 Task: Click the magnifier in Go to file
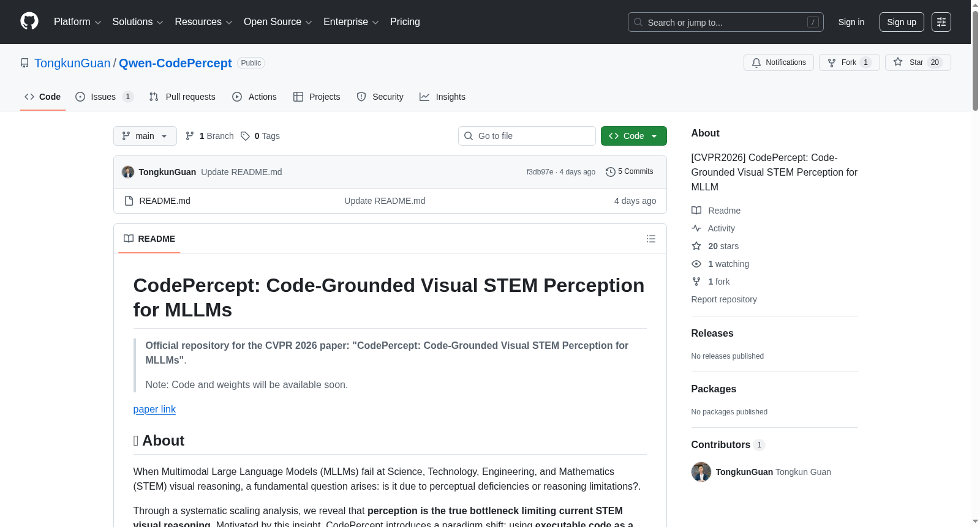(469, 136)
